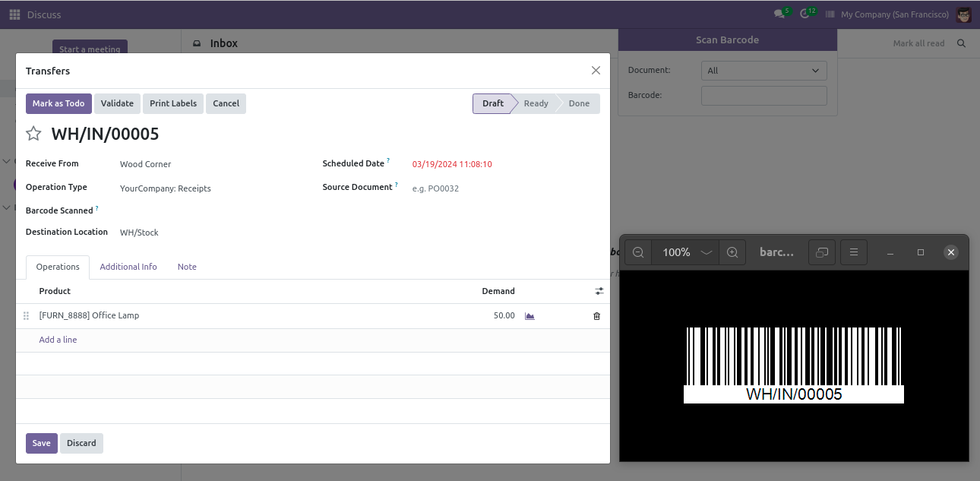This screenshot has height=481, width=980.
Task: Open the My Company (San Francisco) switcher
Action: 894,14
